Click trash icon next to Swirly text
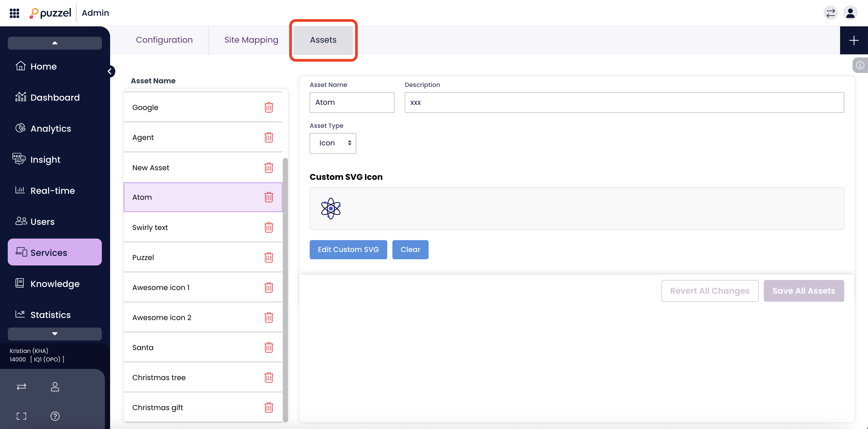Screen dimensions: 868x429 point(269,227)
